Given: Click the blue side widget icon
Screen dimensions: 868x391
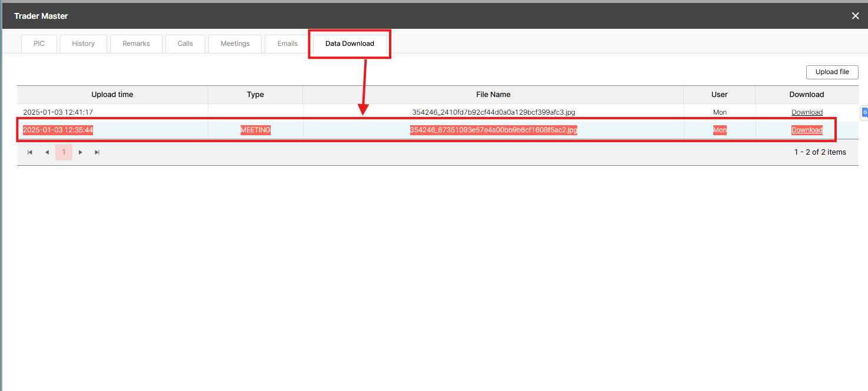Looking at the screenshot, I should (864, 113).
